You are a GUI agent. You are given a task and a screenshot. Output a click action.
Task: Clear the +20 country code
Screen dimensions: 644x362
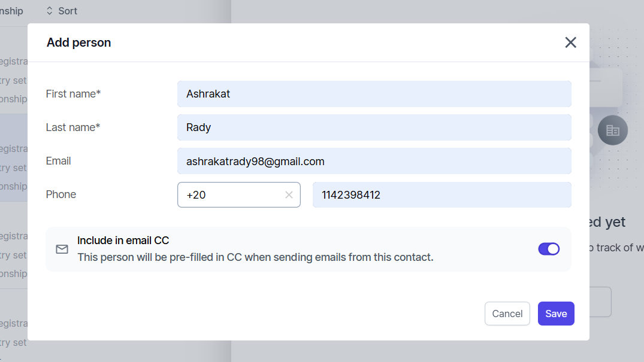coord(289,195)
